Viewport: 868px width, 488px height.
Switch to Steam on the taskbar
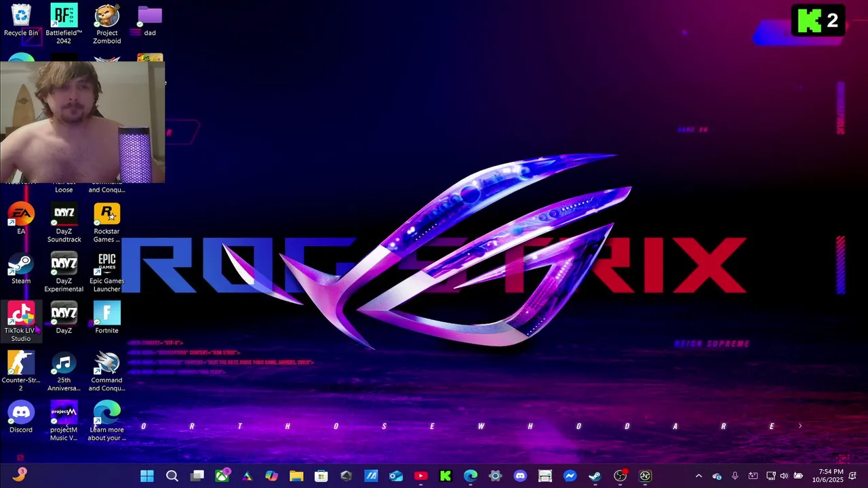595,476
